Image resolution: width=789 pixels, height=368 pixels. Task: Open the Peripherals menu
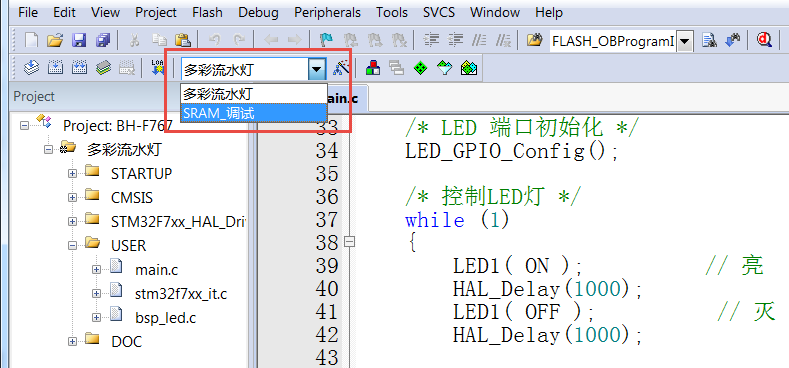328,12
